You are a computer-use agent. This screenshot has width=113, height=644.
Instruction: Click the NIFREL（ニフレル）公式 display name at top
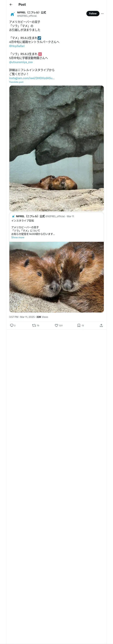pos(31,12)
